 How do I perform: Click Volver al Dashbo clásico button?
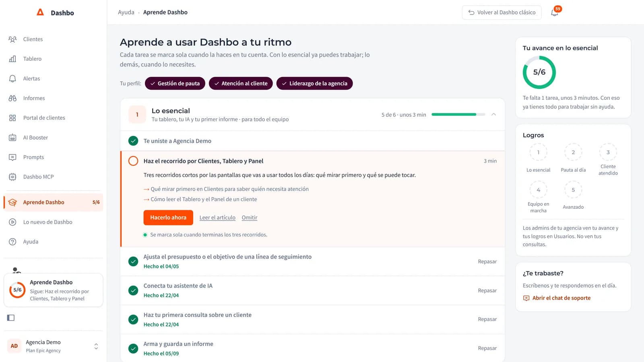click(502, 12)
